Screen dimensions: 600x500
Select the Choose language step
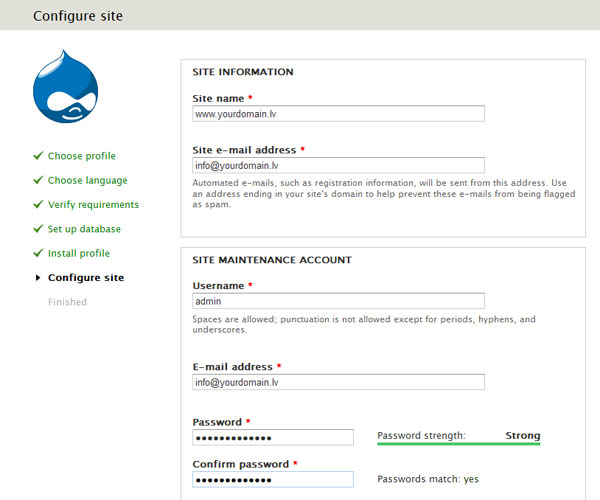click(x=88, y=180)
